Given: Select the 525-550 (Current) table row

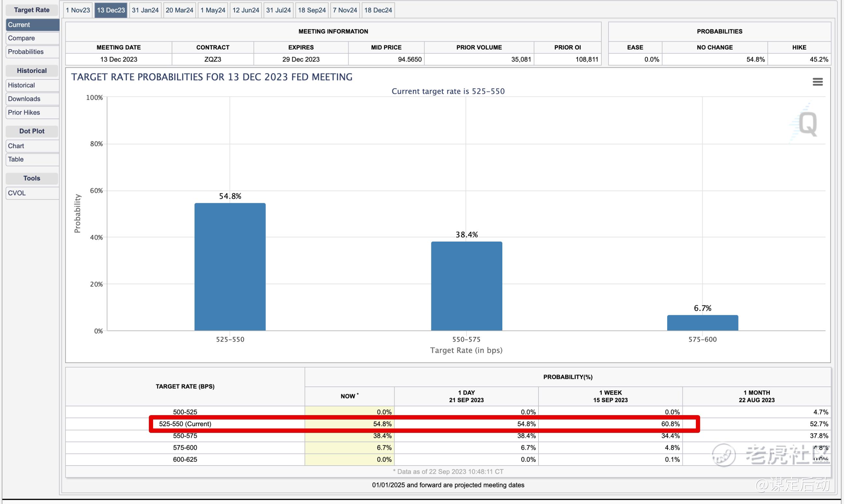Looking at the screenshot, I should [x=185, y=424].
